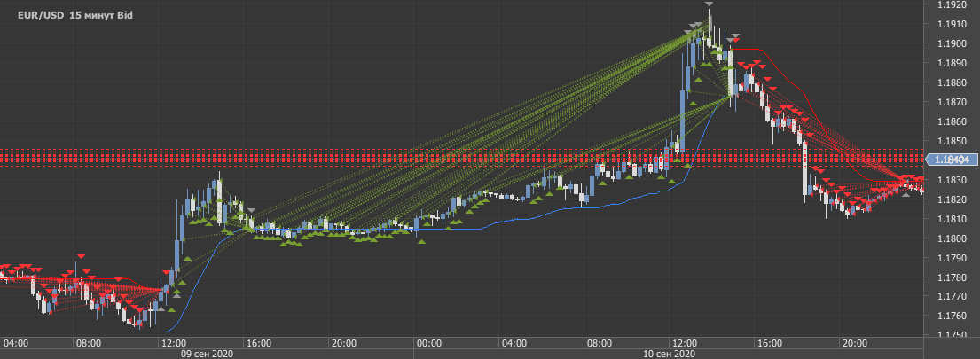This screenshot has height=359, width=980.
Task: Click the 00:00 time axis label
Action: (429, 343)
